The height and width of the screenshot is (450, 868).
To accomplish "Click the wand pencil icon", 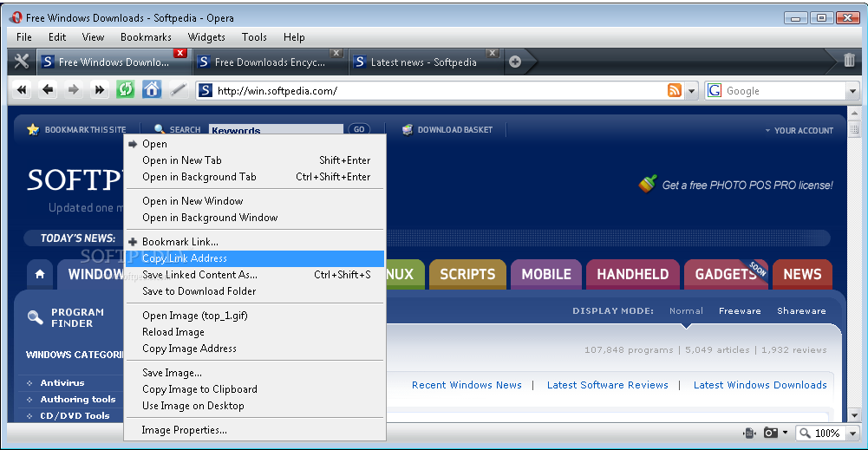I will [179, 89].
